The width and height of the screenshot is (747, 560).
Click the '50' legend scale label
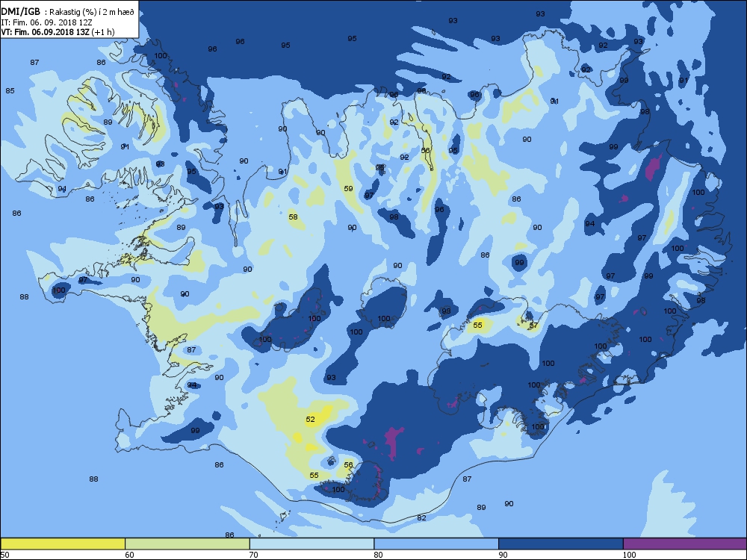coord(4,554)
